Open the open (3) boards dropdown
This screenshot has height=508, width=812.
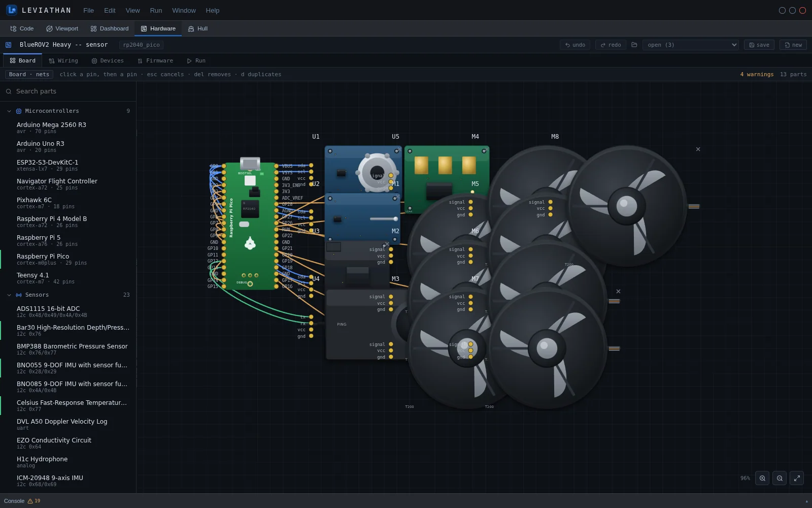click(691, 45)
